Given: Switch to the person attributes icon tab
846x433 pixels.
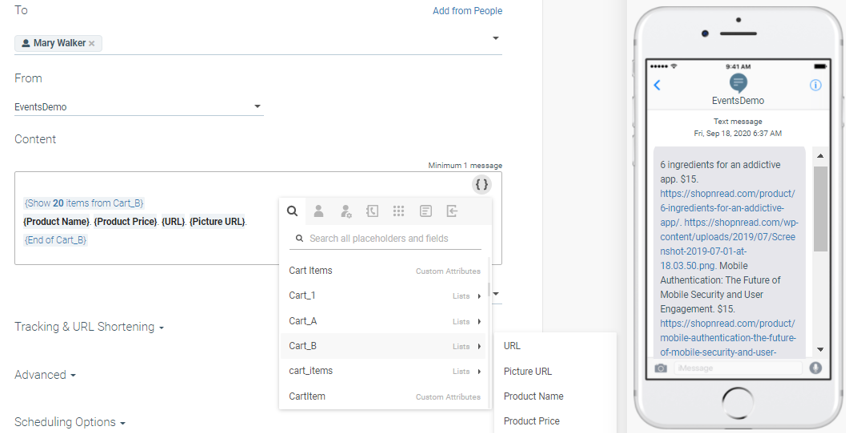Looking at the screenshot, I should pos(318,211).
